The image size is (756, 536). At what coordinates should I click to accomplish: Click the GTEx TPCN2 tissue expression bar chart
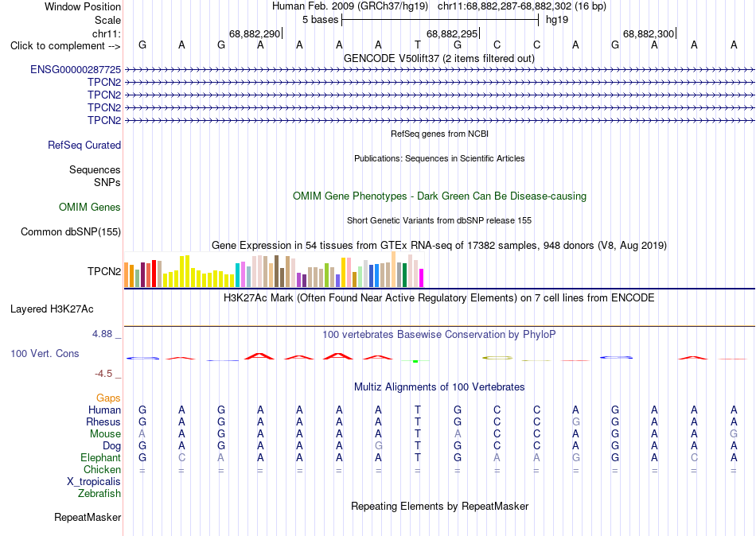coord(274,270)
